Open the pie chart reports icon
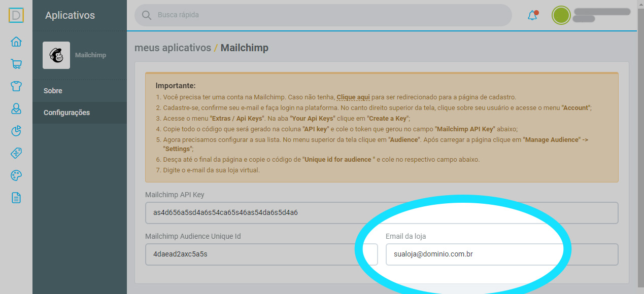Screen dimensions: 644x294 pos(16,131)
